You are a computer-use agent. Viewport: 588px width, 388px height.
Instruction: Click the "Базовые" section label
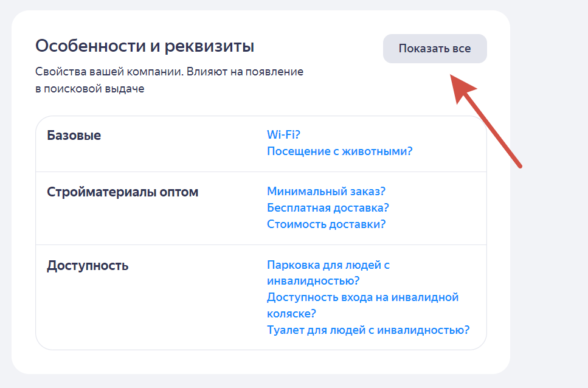coord(74,136)
